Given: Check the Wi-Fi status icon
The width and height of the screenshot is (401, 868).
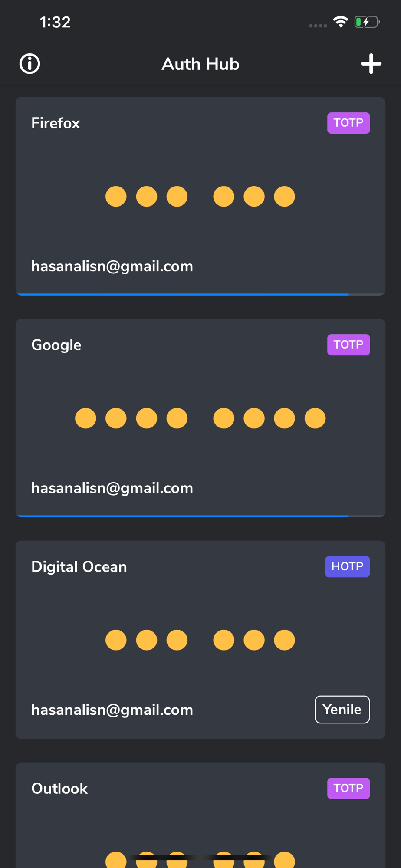Looking at the screenshot, I should pyautogui.click(x=341, y=22).
